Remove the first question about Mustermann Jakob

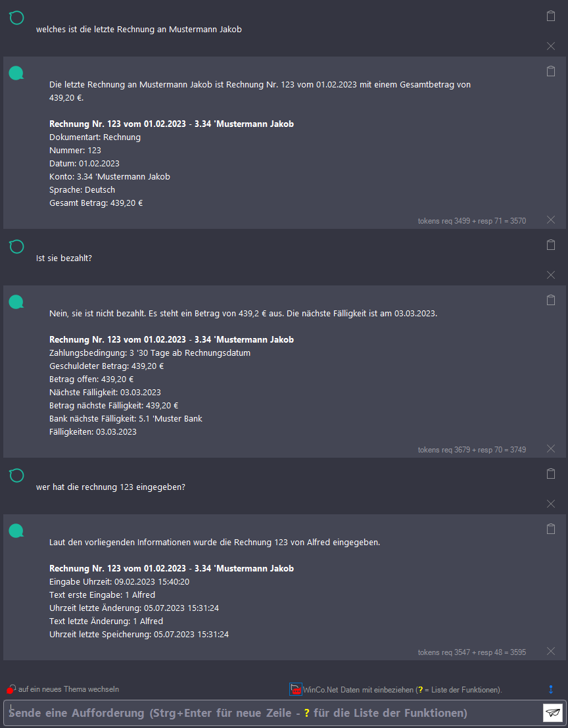coord(551,46)
